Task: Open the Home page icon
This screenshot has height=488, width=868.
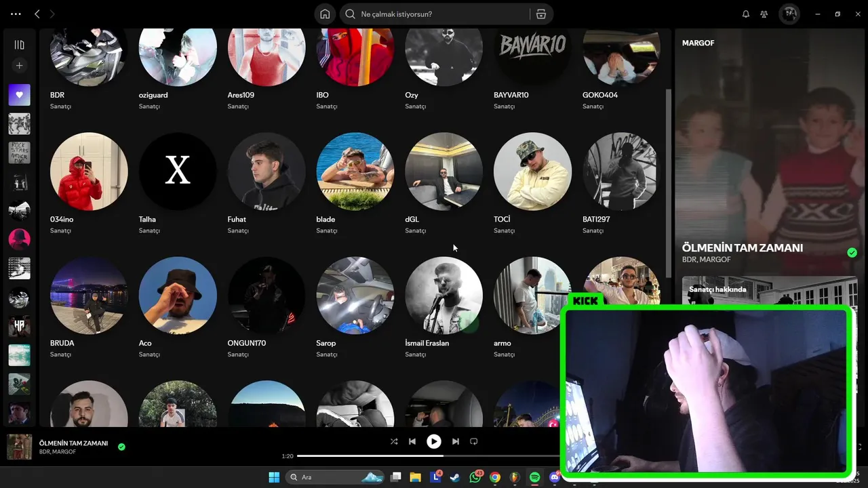Action: point(325,14)
